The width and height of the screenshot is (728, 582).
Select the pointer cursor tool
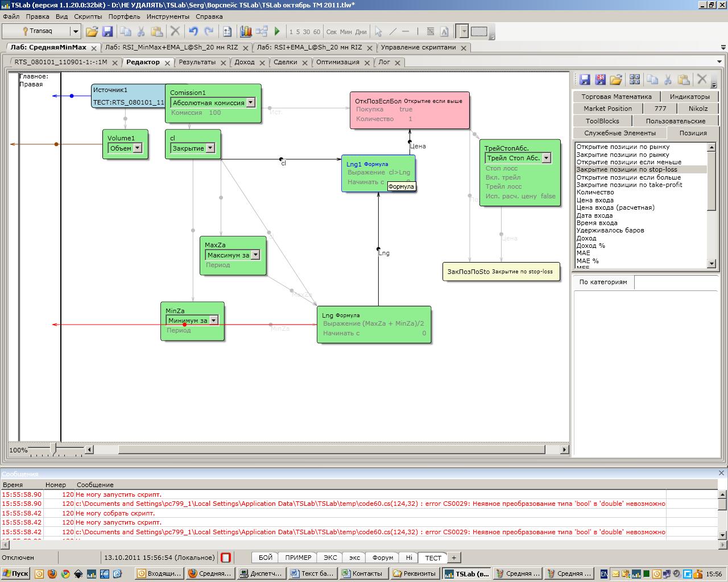pyautogui.click(x=378, y=32)
